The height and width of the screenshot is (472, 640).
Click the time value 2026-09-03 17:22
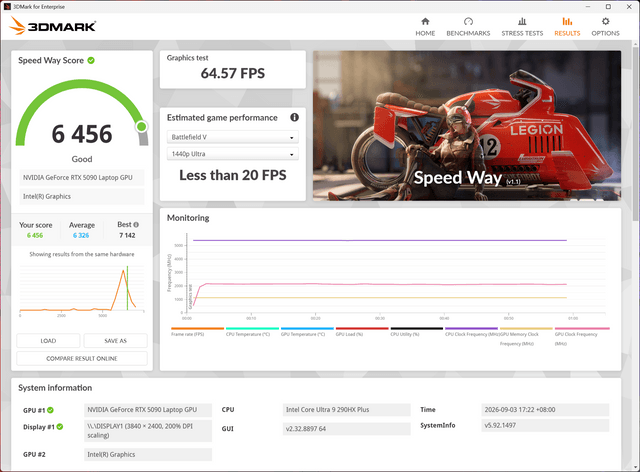click(545, 410)
